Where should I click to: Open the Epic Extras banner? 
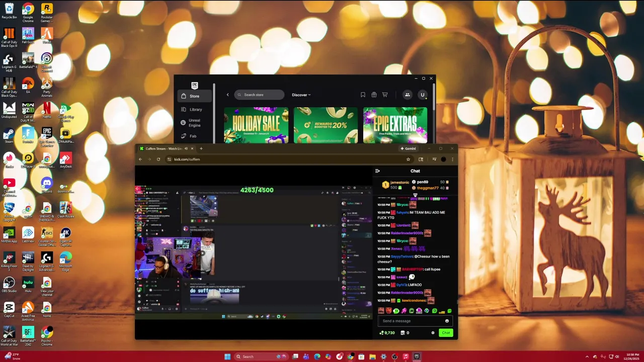pyautogui.click(x=395, y=125)
